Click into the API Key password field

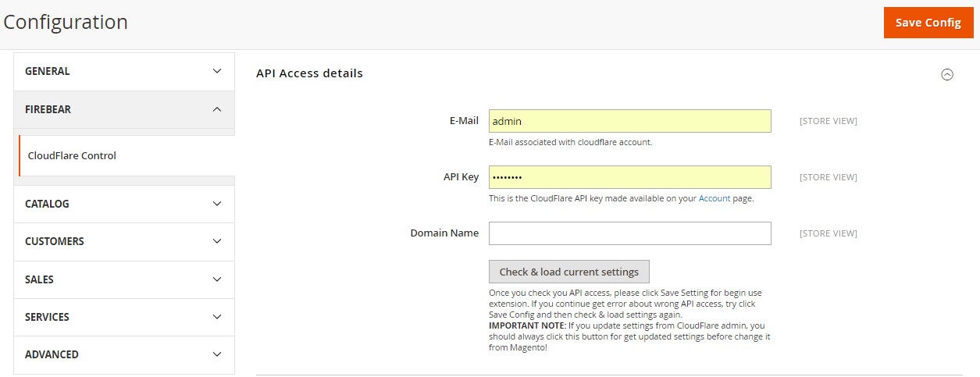point(629,177)
